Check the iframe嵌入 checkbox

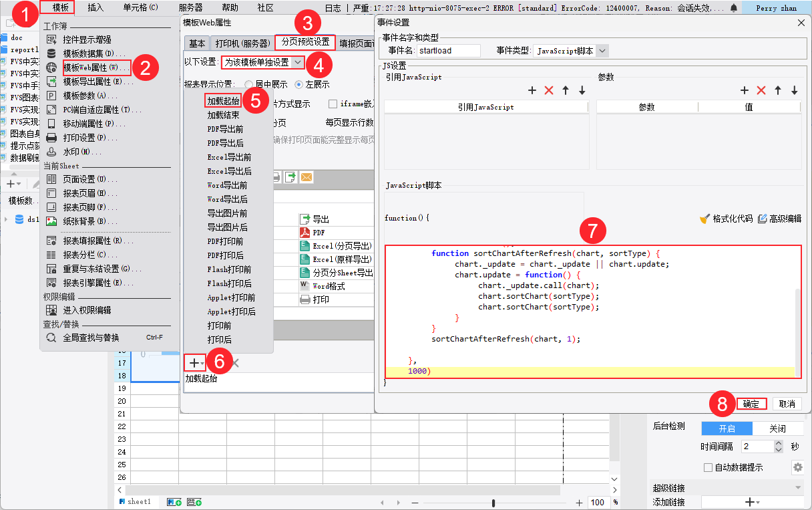point(333,104)
